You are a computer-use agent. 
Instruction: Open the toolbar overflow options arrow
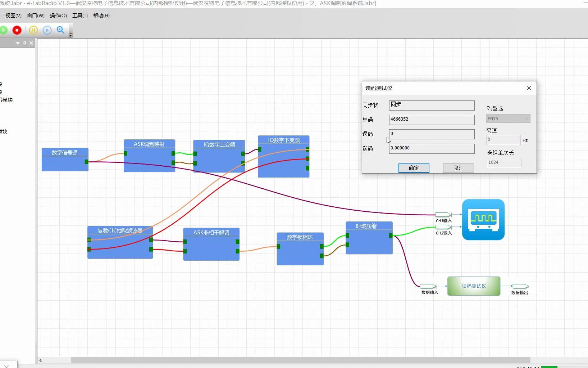tap(71, 35)
